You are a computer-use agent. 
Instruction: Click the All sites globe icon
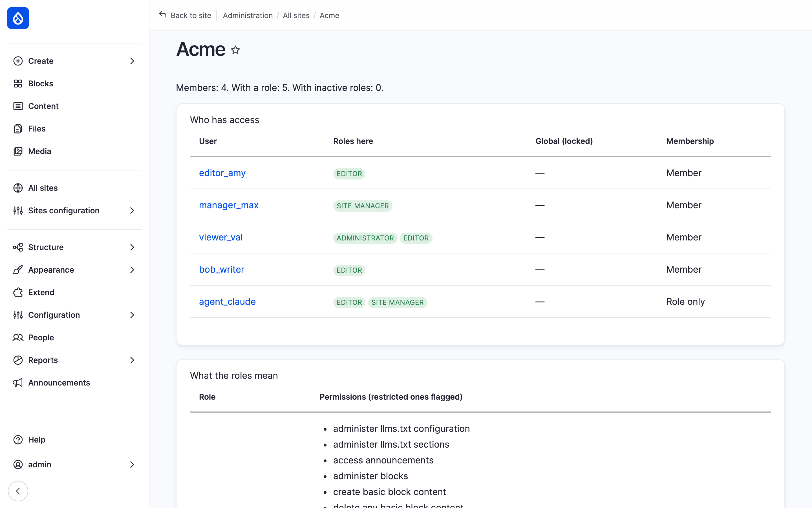(x=18, y=188)
